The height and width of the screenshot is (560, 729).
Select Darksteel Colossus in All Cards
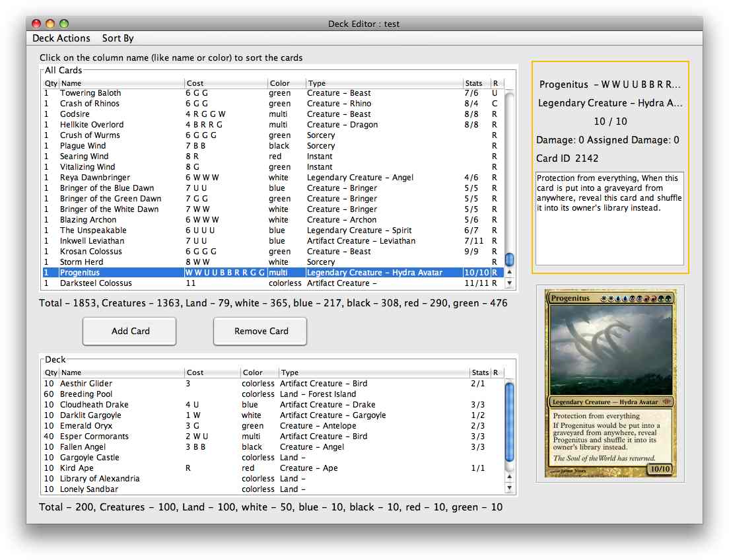pyautogui.click(x=96, y=283)
